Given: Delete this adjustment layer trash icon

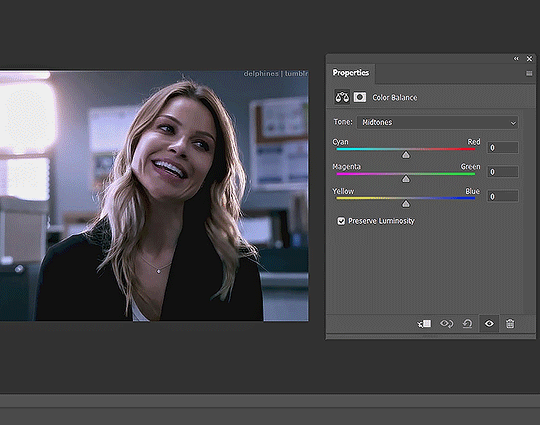Looking at the screenshot, I should [x=510, y=324].
